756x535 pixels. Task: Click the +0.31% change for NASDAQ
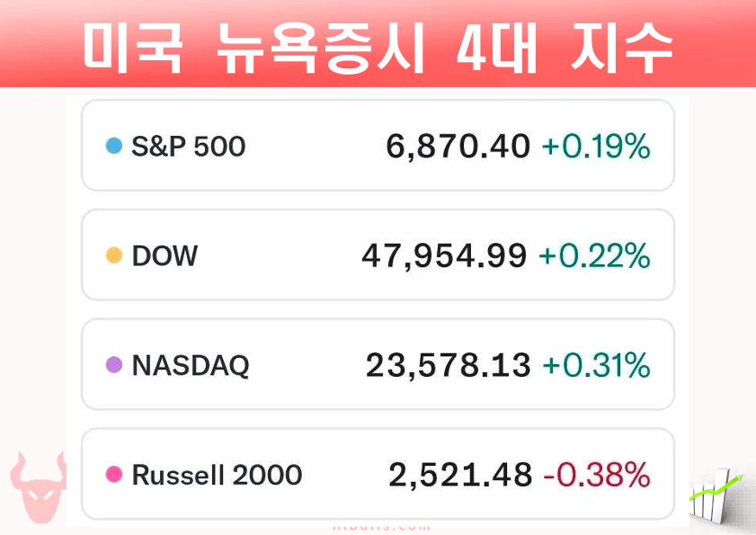point(595,366)
